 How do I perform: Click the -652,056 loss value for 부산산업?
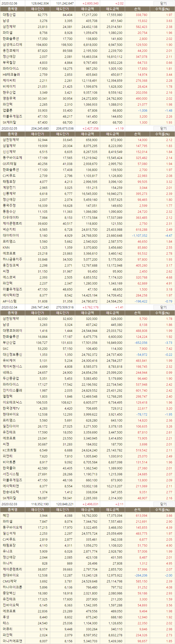click(x=141, y=343)
